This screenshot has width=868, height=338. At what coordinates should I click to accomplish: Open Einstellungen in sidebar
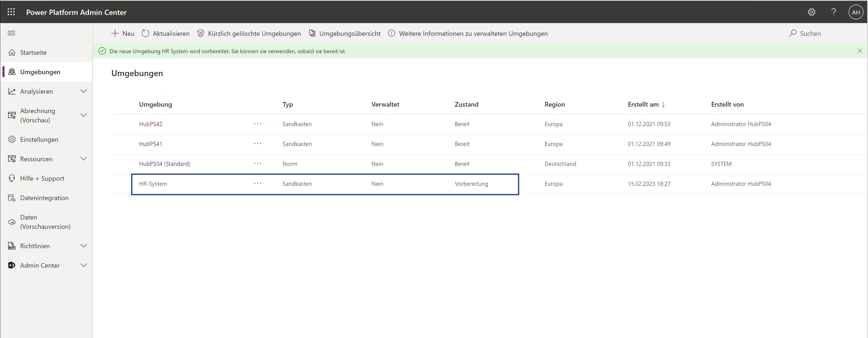39,139
